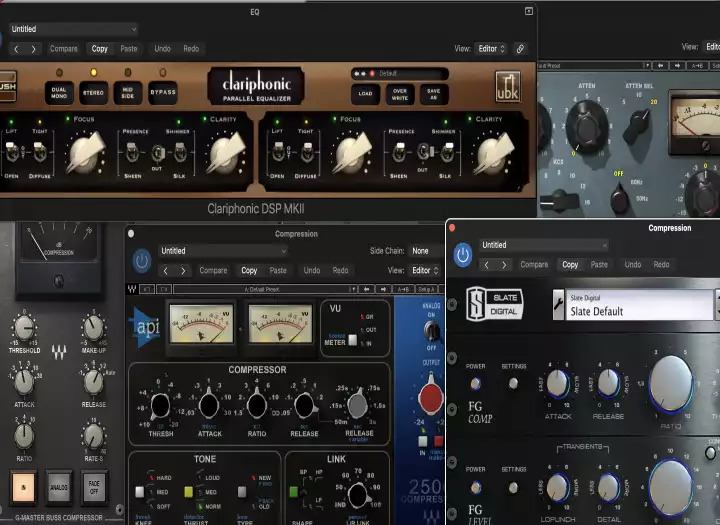Click Save As button on Clariphonic

coord(433,94)
